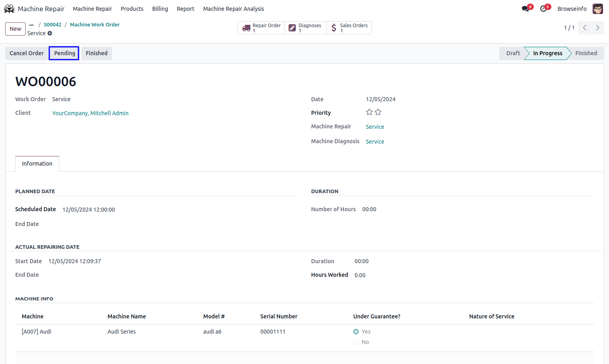609x364 pixels.
Task: Select No for Under Guarantee
Action: (x=356, y=342)
